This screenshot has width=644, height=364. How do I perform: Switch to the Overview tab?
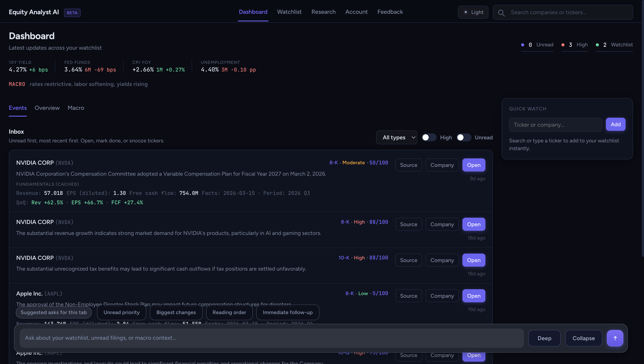(47, 108)
